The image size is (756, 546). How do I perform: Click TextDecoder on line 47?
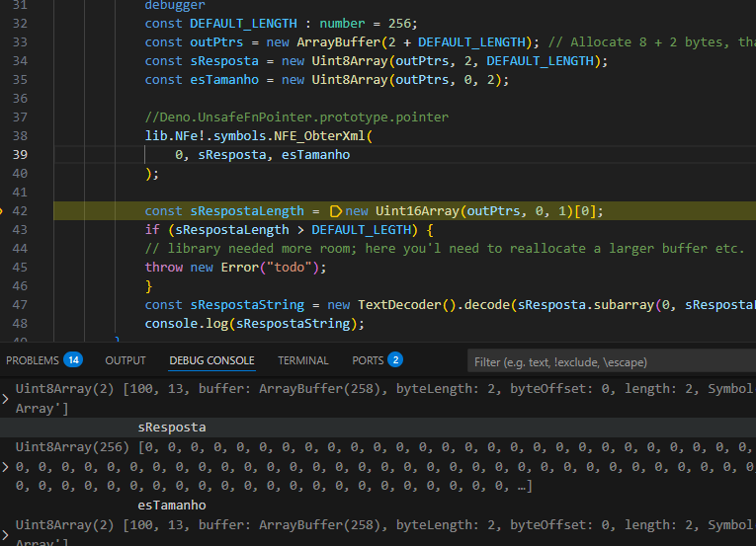tap(399, 305)
